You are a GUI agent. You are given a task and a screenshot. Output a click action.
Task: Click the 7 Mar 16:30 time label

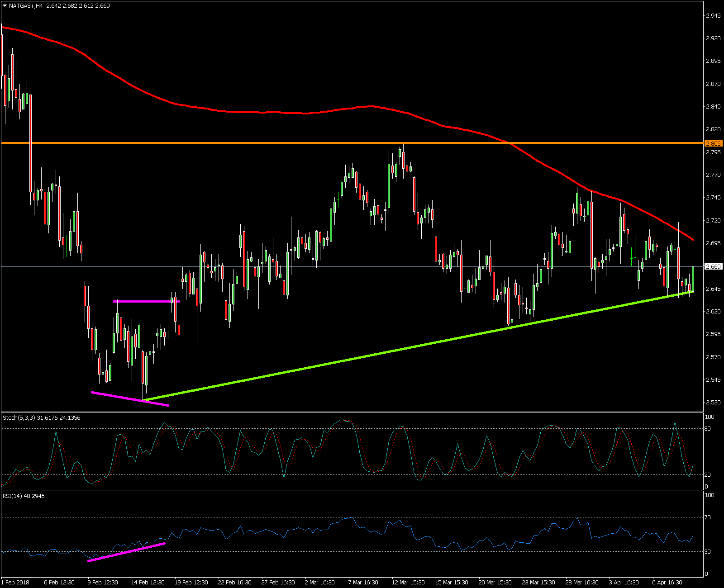click(363, 582)
